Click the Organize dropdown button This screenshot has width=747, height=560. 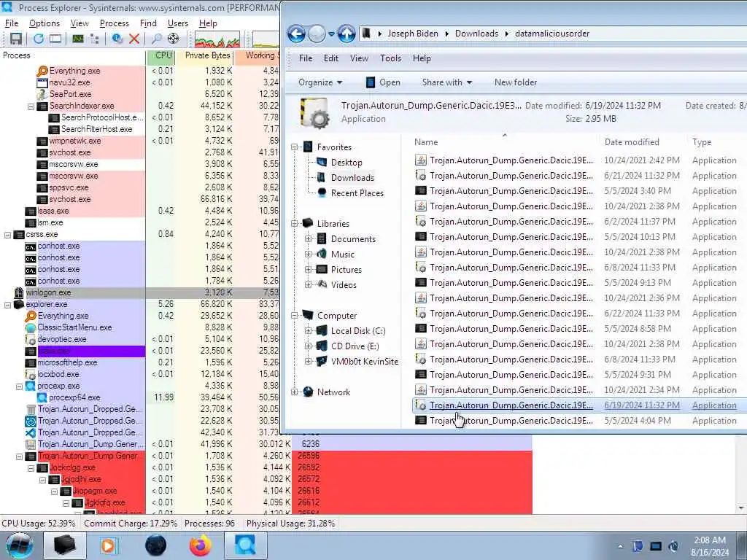point(320,82)
